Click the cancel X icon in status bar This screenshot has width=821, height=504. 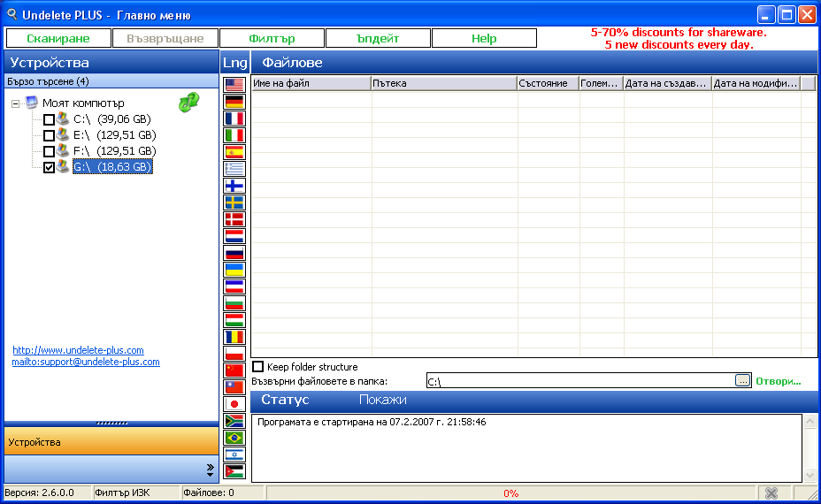tap(771, 493)
